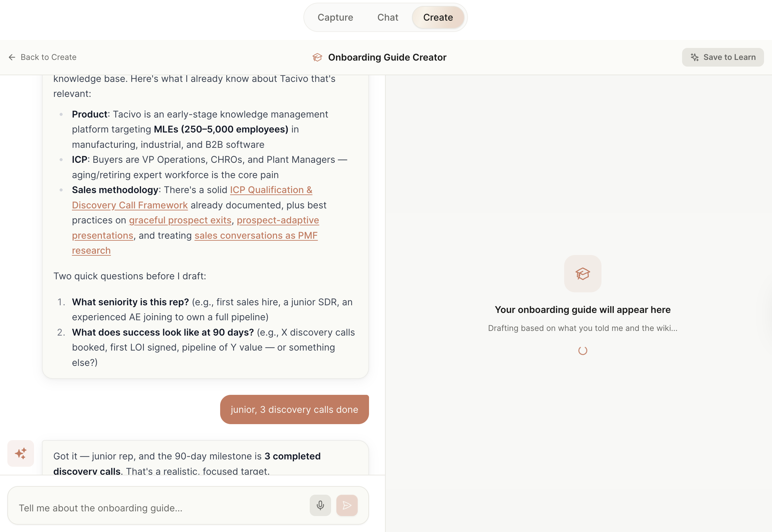The height and width of the screenshot is (532, 772).
Task: Click the loading spinner under the drafting text
Action: pos(582,351)
